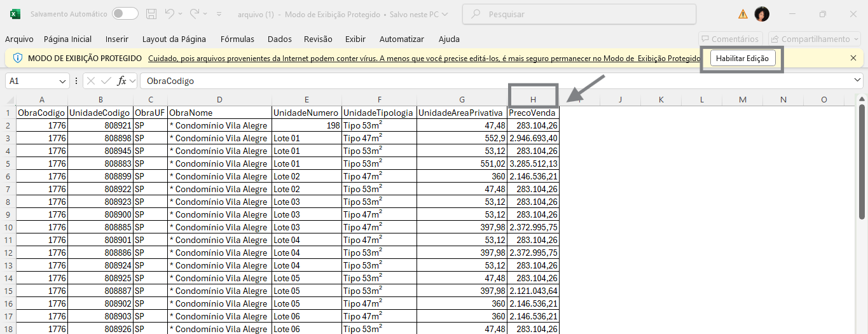Click the orange warning triangle icon
The image size is (868, 334).
pos(743,14)
